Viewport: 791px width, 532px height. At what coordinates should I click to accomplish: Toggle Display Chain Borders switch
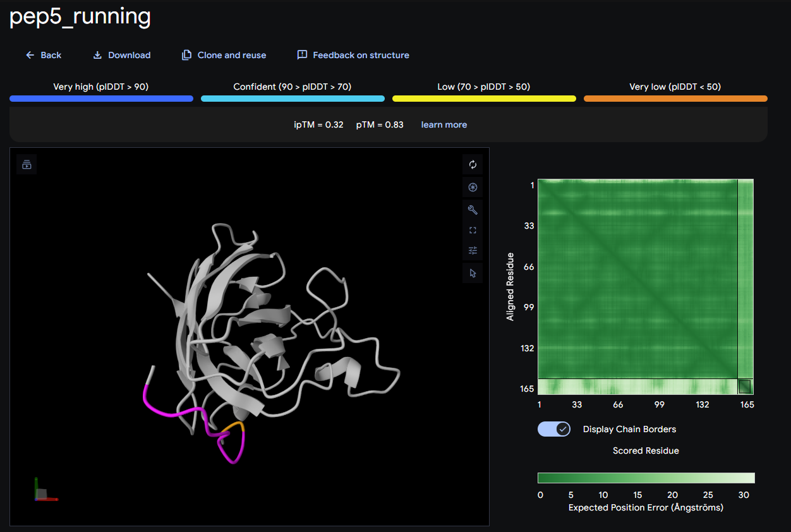[554, 429]
